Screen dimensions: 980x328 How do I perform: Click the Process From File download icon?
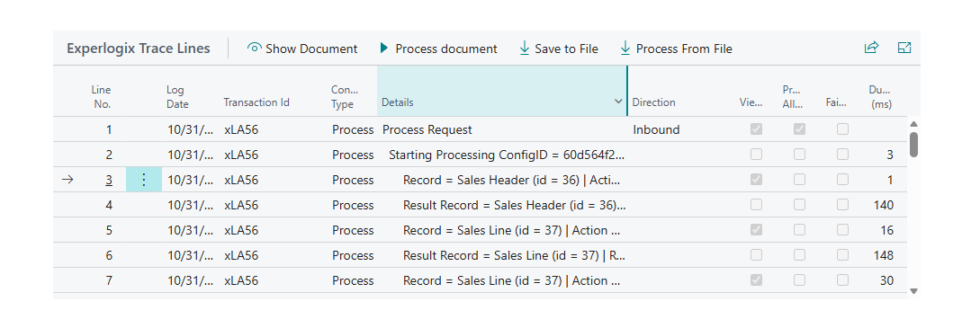pyautogui.click(x=625, y=48)
